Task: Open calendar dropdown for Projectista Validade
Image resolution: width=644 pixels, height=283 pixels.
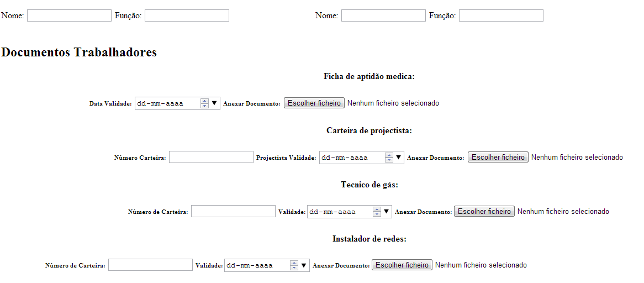Action: click(x=398, y=157)
